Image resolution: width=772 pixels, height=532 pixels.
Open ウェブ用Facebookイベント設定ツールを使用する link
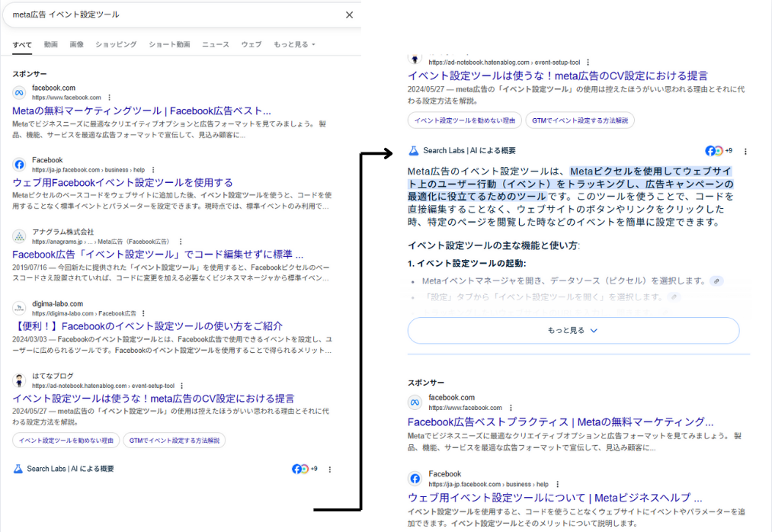(123, 183)
